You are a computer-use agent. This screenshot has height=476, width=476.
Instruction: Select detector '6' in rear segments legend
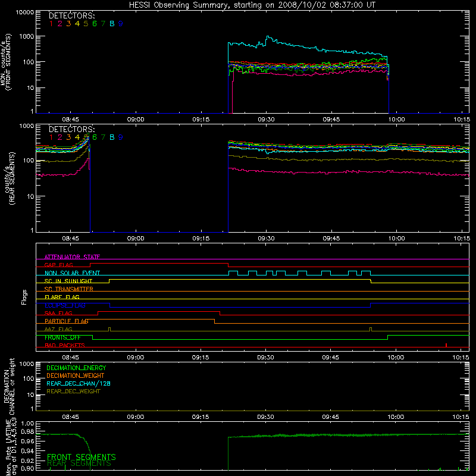pos(95,137)
